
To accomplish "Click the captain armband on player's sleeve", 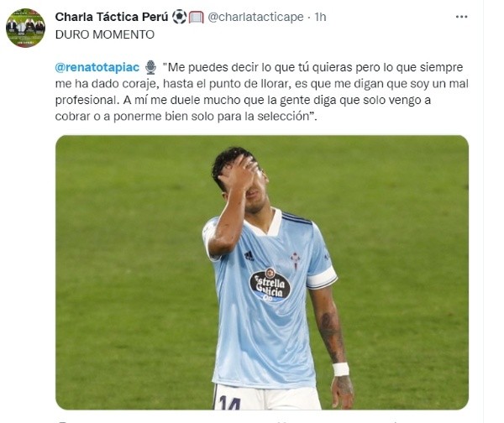I will 322,278.
